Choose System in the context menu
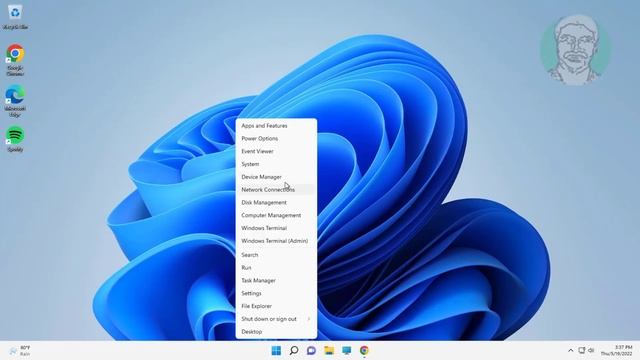The height and width of the screenshot is (360, 640). pos(276,164)
